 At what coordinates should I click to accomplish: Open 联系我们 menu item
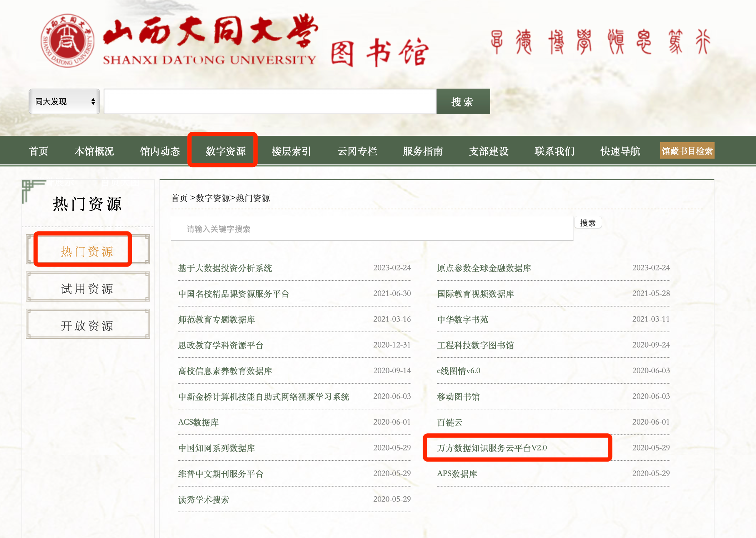pos(554,151)
